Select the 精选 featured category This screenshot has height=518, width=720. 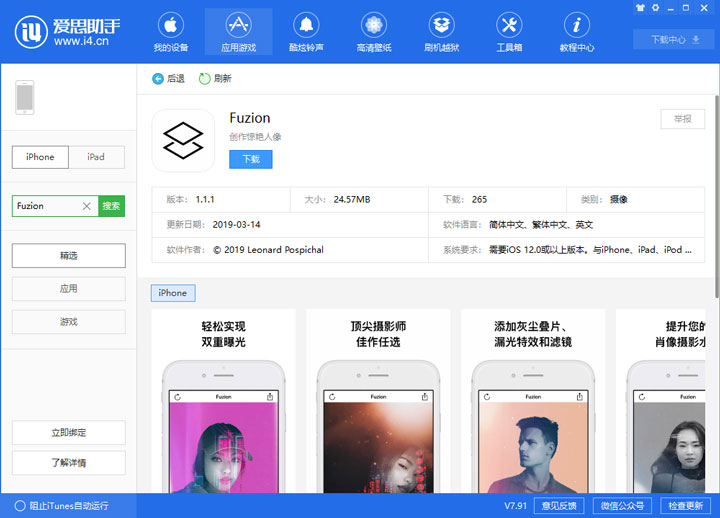(68, 256)
